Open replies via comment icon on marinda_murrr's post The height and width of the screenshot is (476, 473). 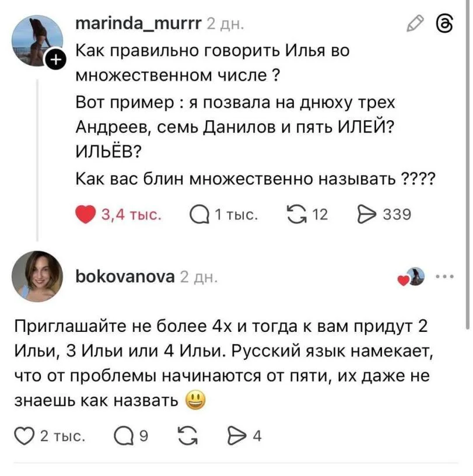pyautogui.click(x=200, y=214)
